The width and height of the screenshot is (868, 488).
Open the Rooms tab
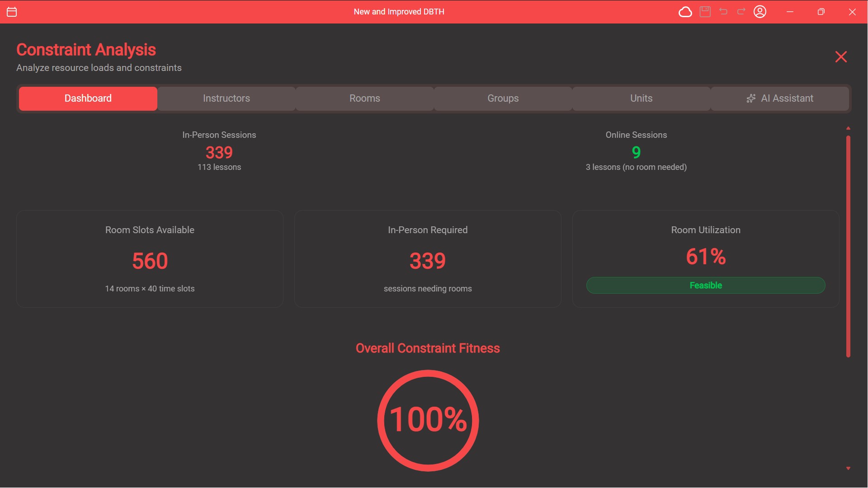(364, 99)
